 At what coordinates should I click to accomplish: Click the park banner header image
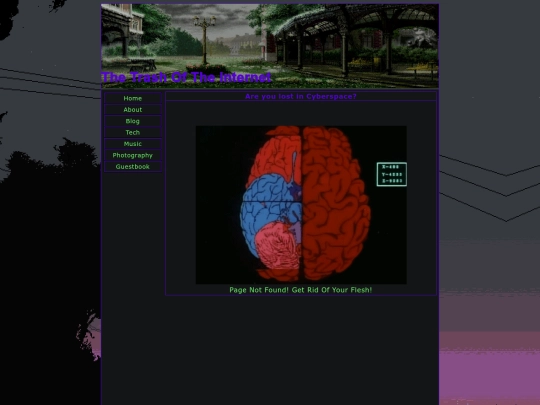coord(270,46)
